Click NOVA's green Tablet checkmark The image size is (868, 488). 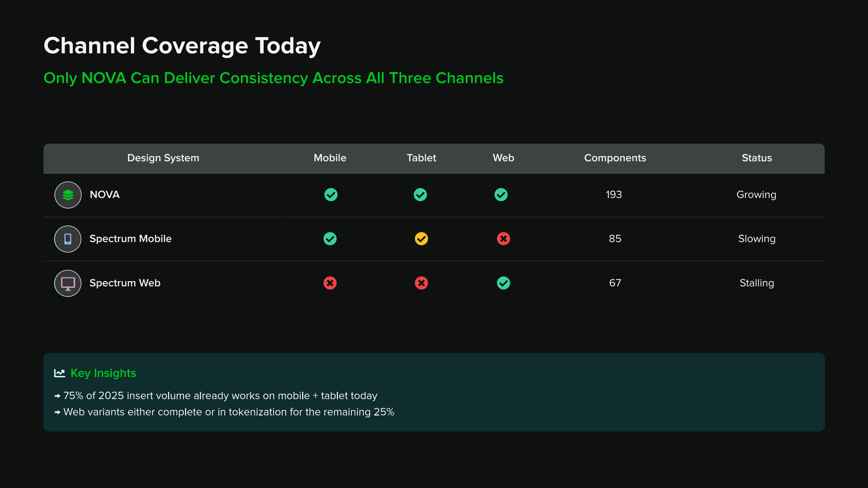click(420, 195)
